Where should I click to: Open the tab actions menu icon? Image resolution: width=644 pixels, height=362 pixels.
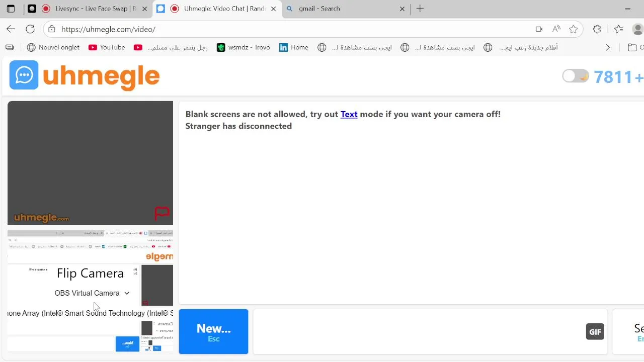click(11, 9)
